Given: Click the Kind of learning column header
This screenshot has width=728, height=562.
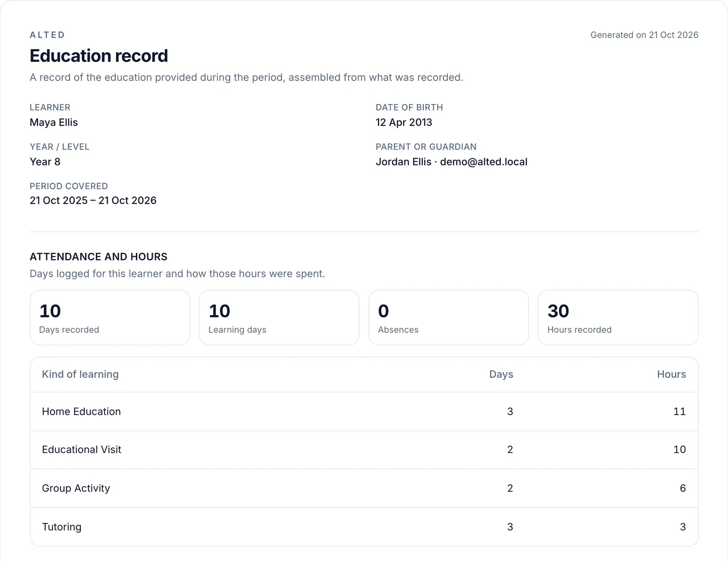Looking at the screenshot, I should pos(80,374).
